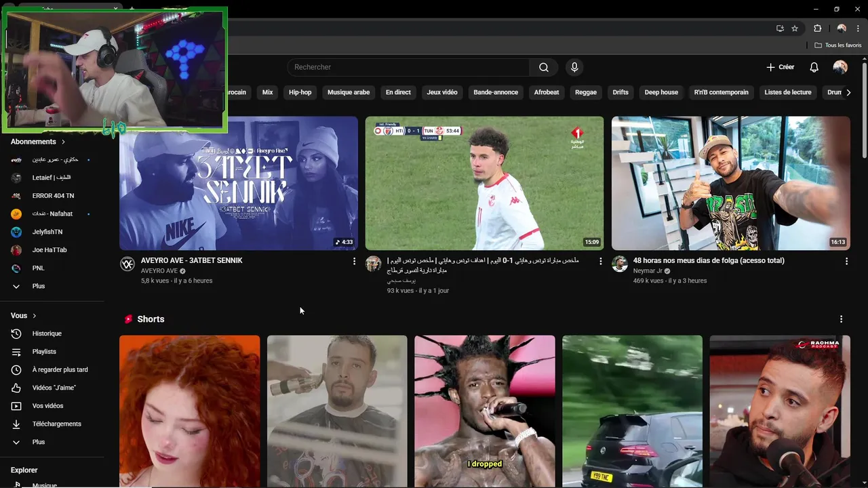Click the page vertical scrollbar

click(864, 112)
